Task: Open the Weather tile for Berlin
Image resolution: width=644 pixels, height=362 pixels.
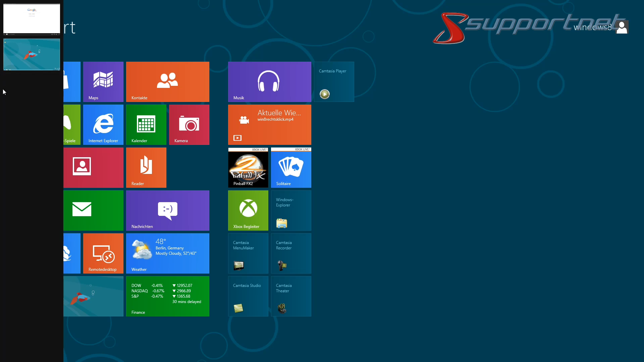Action: 168,253
